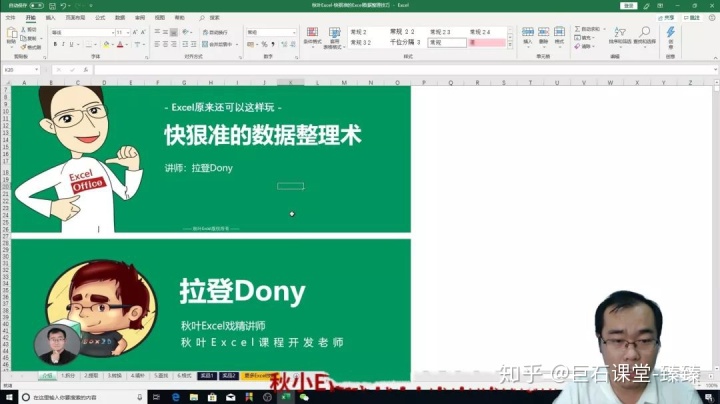720x404 pixels.
Task: Click the Increase Indent icon
Action: [x=193, y=45]
